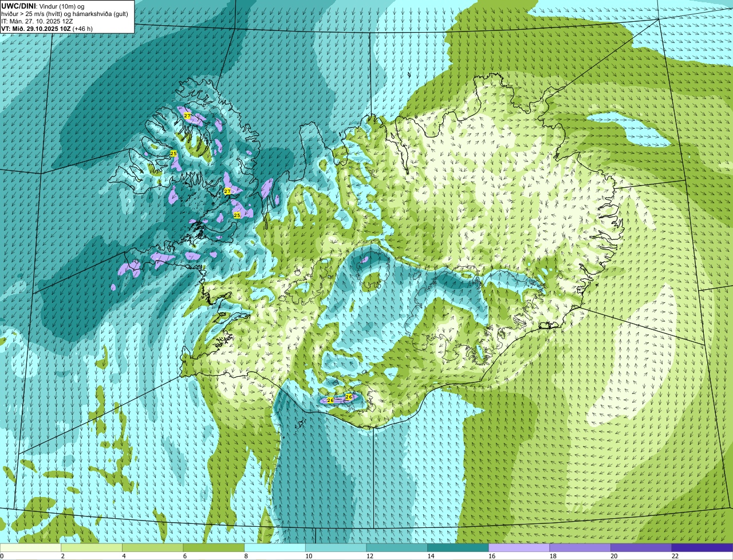Click the right "26" gust label on the south coast
733x560 pixels.
tap(349, 396)
